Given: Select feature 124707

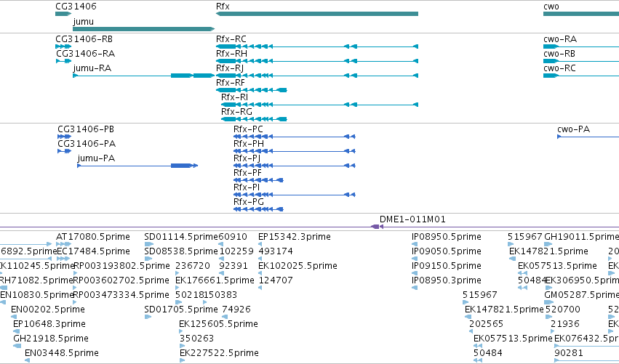Looking at the screenshot, I should pyautogui.click(x=276, y=280).
